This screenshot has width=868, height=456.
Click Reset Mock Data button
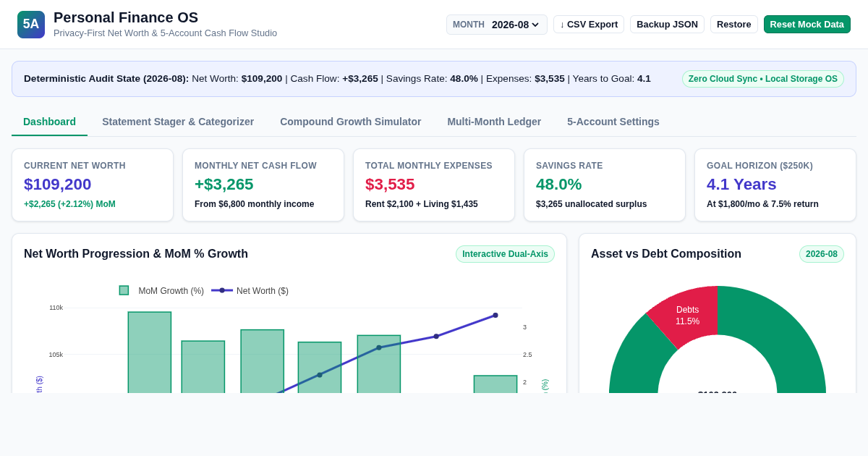tap(807, 25)
